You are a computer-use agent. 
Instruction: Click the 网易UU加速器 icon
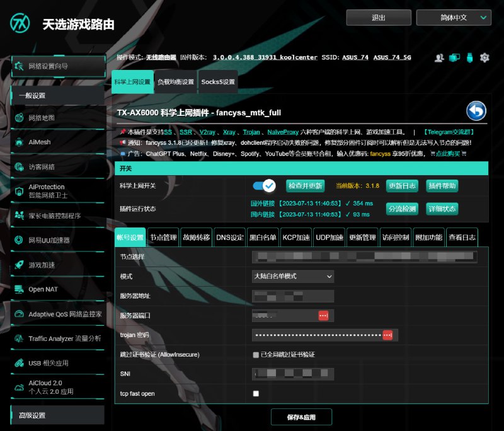[x=20, y=240]
